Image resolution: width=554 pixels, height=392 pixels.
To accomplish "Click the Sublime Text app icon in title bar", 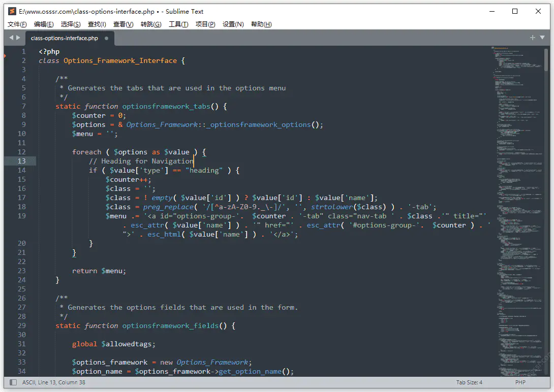I will click(12, 11).
